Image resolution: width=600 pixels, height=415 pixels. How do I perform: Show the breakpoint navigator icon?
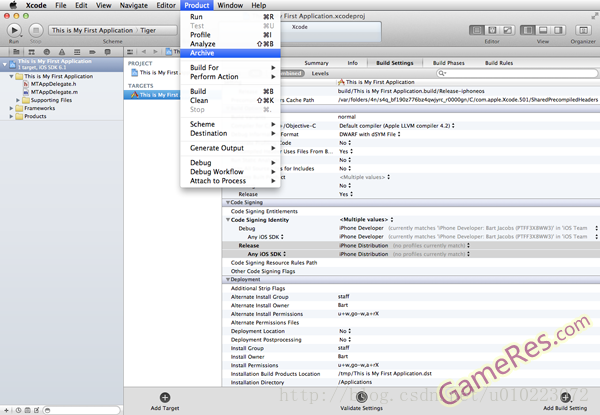92,52
